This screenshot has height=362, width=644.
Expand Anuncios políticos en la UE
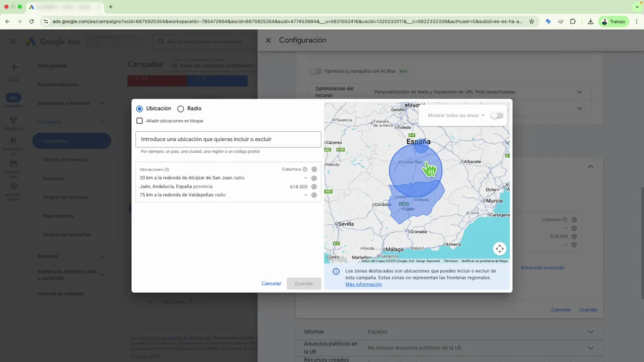(x=590, y=347)
